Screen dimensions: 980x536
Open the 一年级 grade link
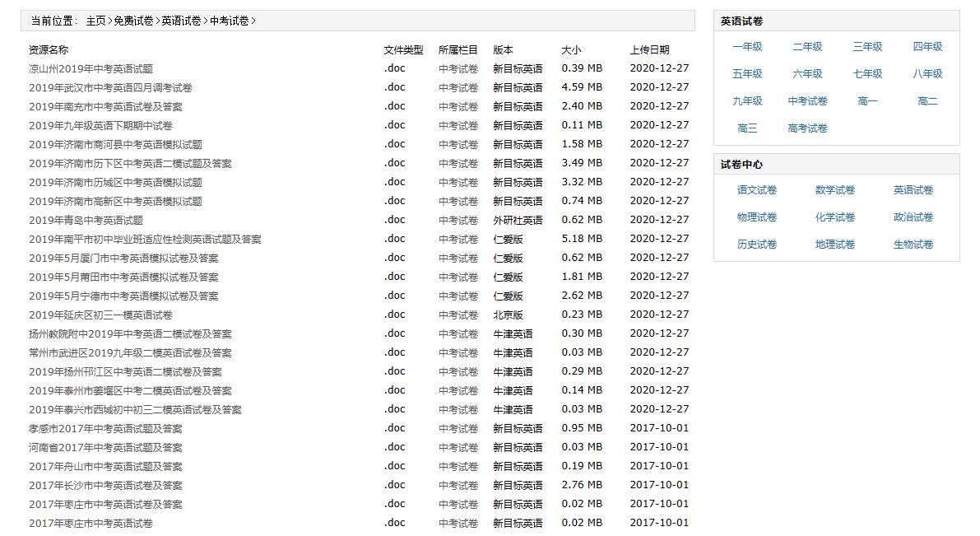pos(746,47)
